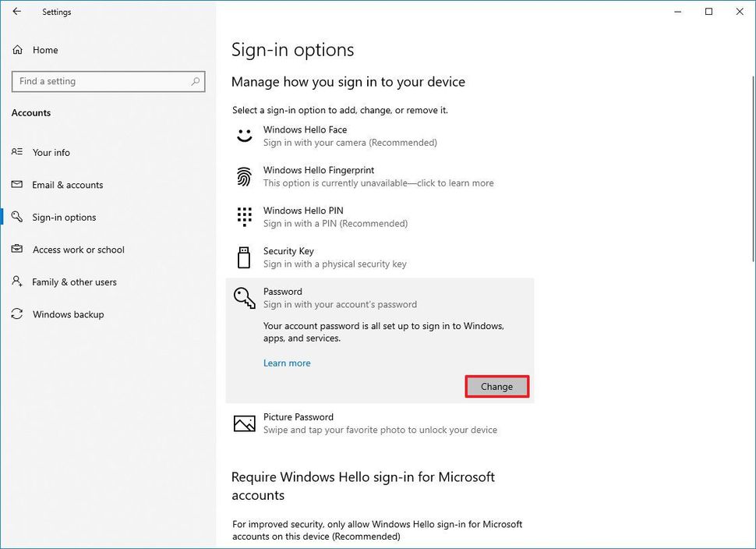756x549 pixels.
Task: Click the Windows Hello PIN keypad icon
Action: [245, 217]
